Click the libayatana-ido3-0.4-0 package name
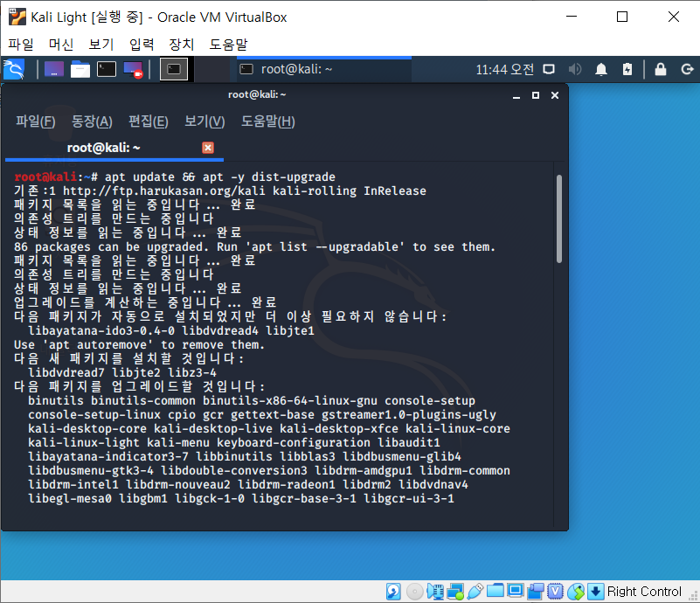 101,330
